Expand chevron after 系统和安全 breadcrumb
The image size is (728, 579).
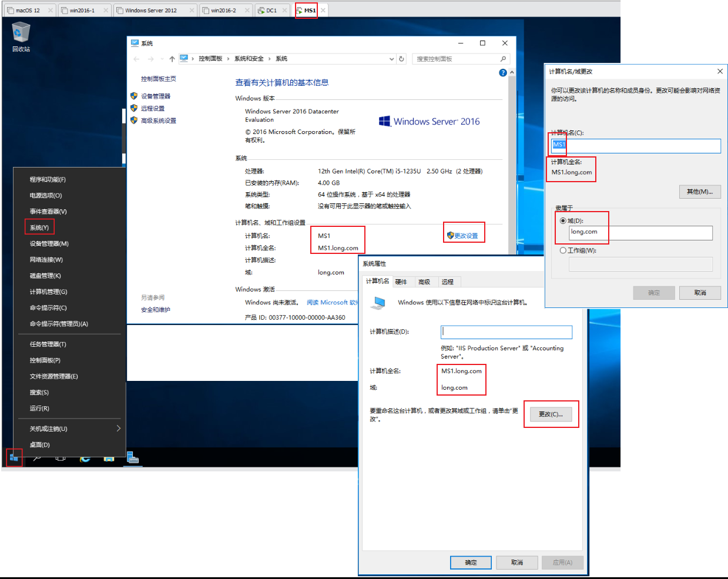pos(270,59)
